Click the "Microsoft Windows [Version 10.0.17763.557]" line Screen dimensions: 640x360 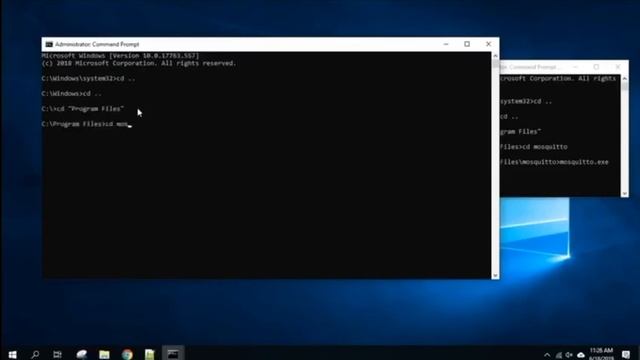pos(120,56)
